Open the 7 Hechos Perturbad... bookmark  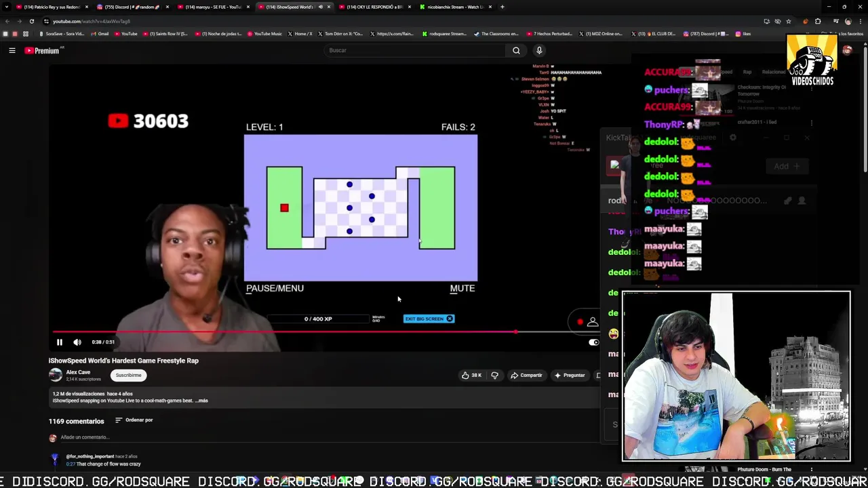coord(549,34)
